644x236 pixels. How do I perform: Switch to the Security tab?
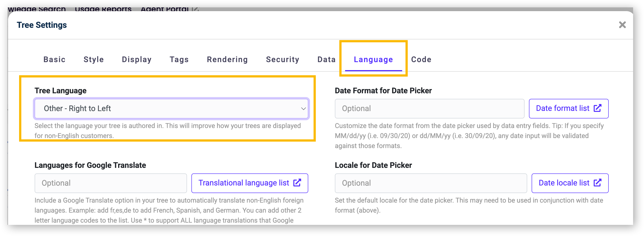[x=282, y=59]
